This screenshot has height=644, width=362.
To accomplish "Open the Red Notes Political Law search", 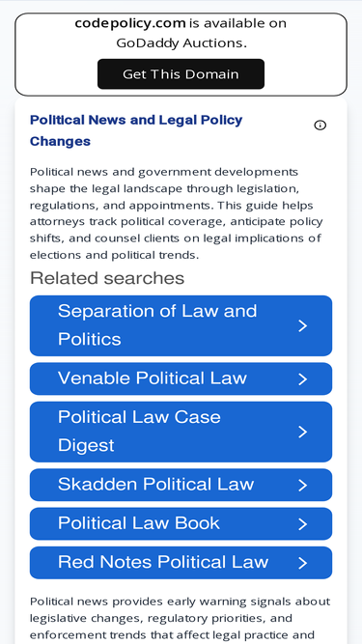I will [x=181, y=563].
